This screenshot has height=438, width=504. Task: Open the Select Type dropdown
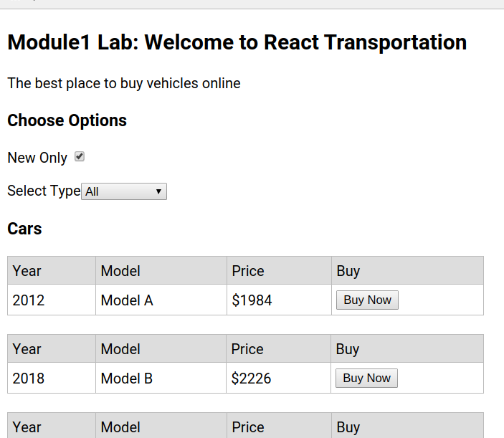click(124, 191)
